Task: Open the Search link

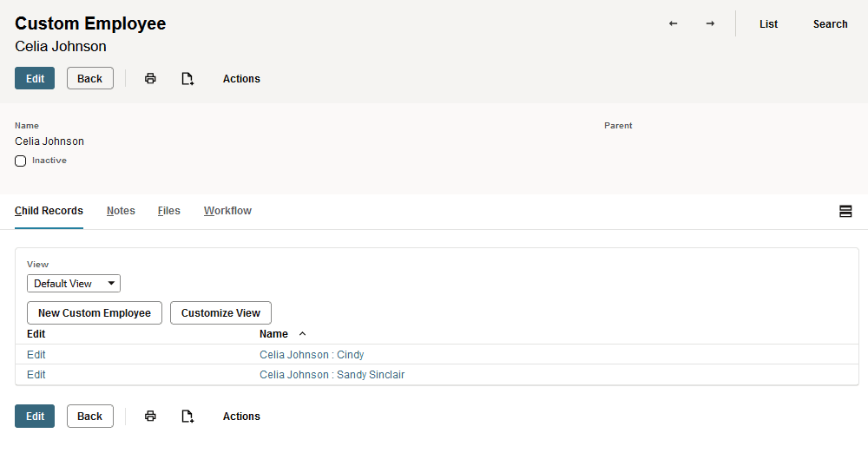Action: [831, 23]
